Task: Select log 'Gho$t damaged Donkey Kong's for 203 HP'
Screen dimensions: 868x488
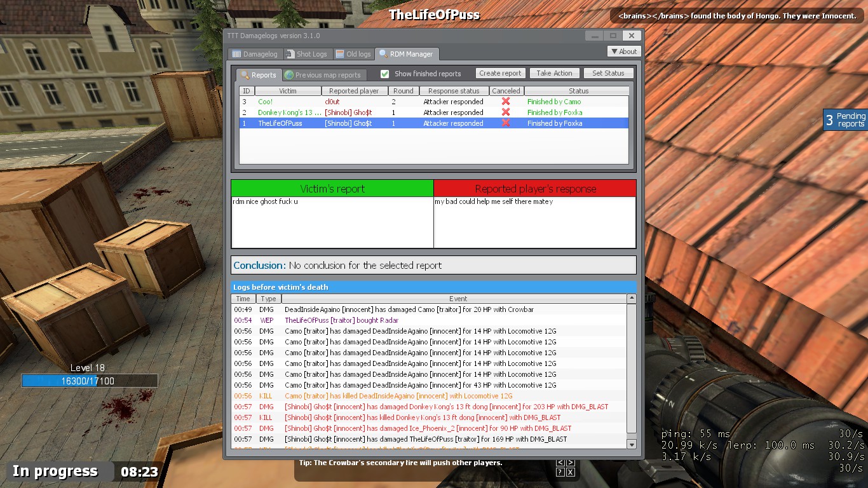Action: click(x=429, y=407)
